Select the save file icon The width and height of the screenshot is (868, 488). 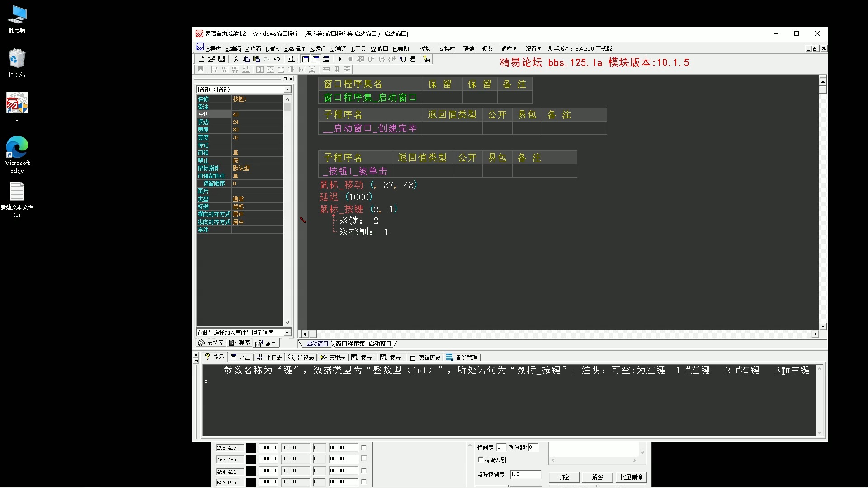[221, 59]
